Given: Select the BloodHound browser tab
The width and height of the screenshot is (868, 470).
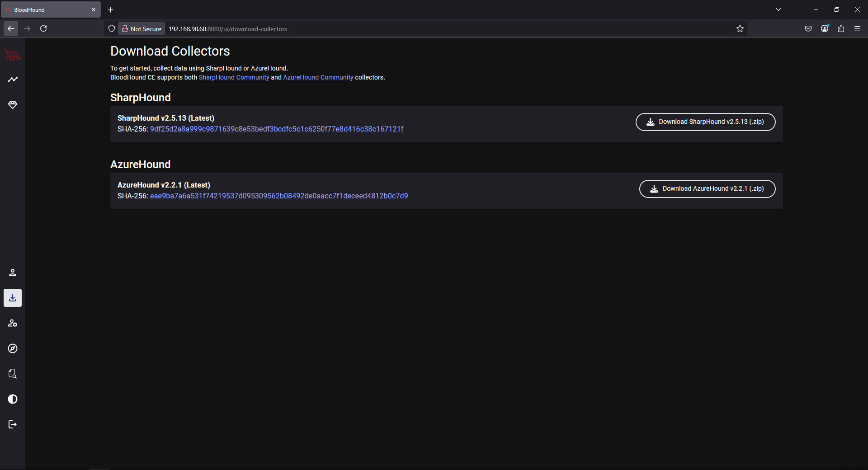Looking at the screenshot, I should pos(51,10).
